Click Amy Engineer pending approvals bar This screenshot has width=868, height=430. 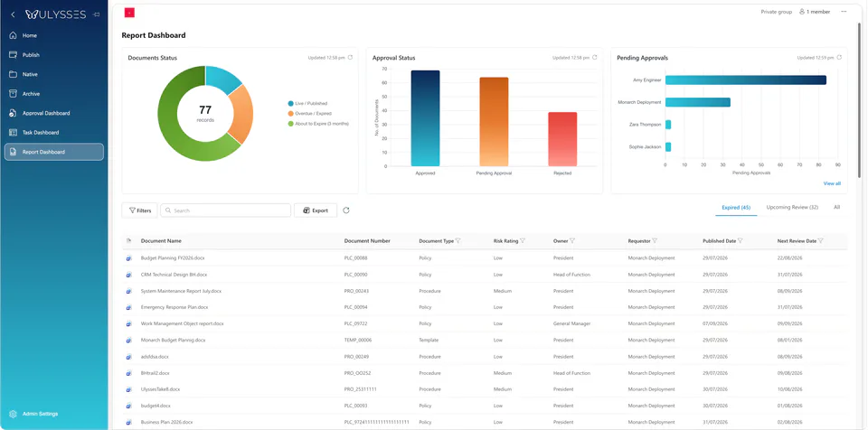(746, 80)
